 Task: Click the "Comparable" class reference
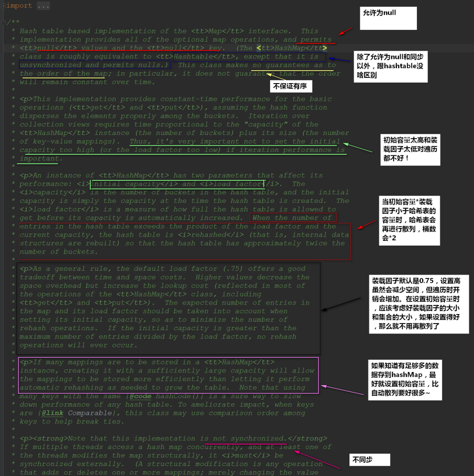pyautogui.click(x=90, y=413)
